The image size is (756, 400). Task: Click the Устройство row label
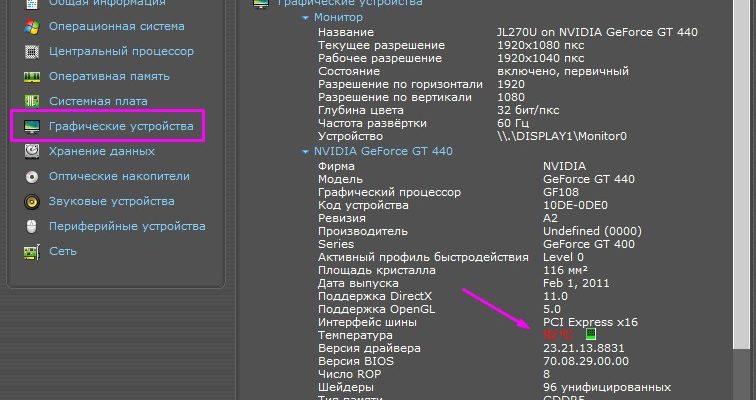coord(350,136)
